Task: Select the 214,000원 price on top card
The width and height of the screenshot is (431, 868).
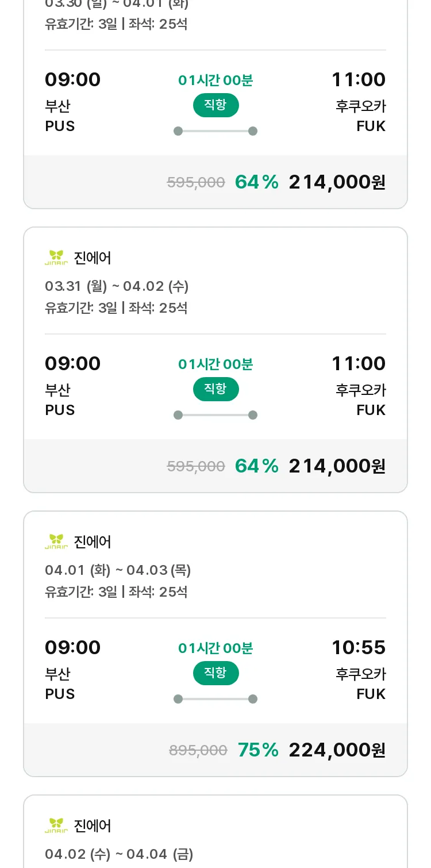Action: (337, 182)
